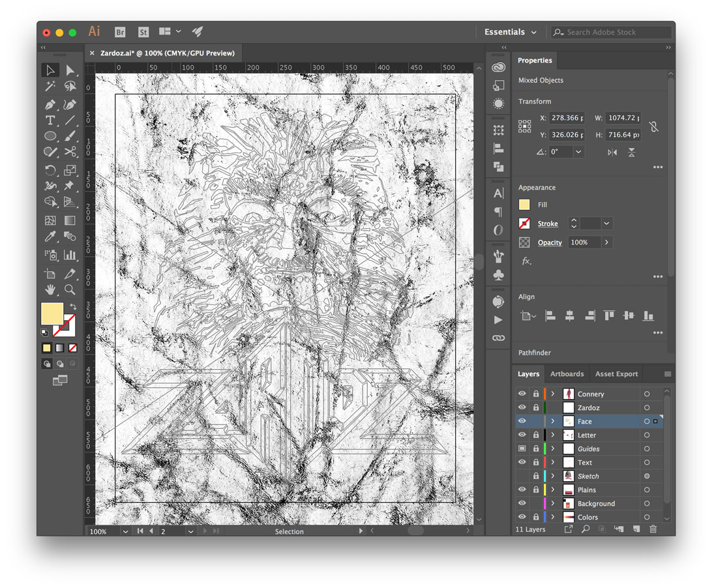Screen dimensions: 712x588
Task: Edit the X position field
Action: [567, 117]
